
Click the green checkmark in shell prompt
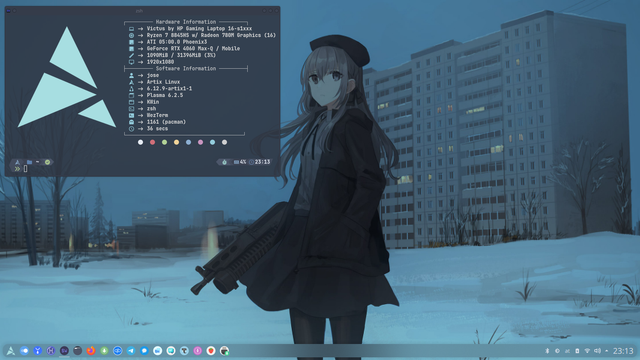click(47, 162)
